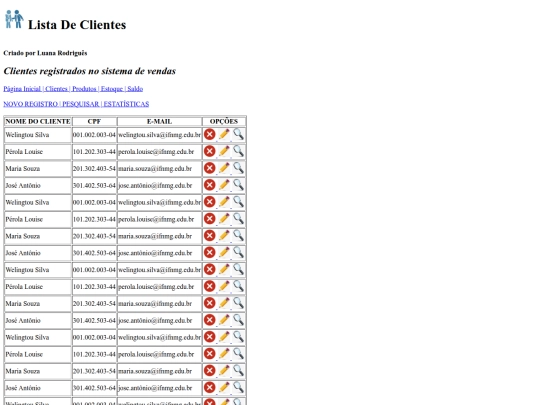Viewport: 540px width, 405px height.
Task: View the third Welington Silva record
Action: pyautogui.click(x=238, y=269)
